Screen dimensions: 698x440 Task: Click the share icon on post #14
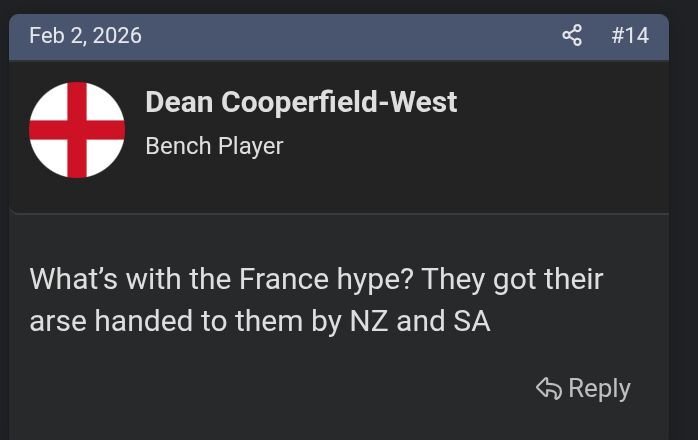point(572,36)
